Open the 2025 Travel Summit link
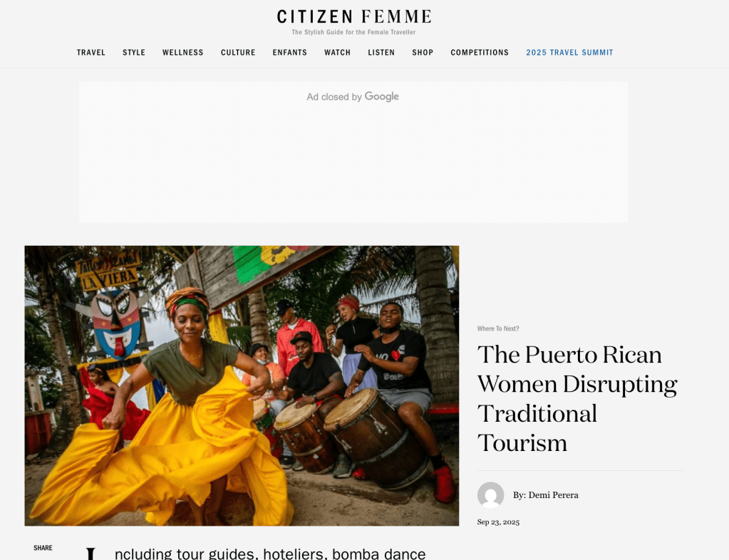 point(569,53)
